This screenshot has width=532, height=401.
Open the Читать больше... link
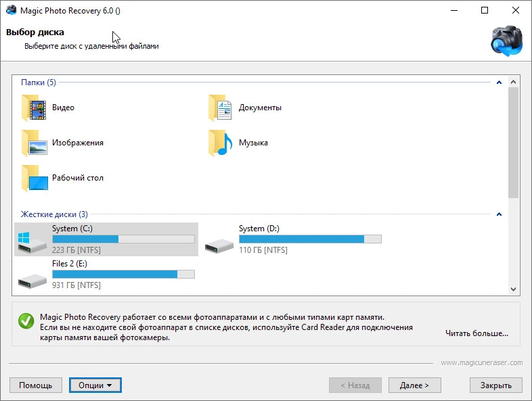tap(476, 333)
